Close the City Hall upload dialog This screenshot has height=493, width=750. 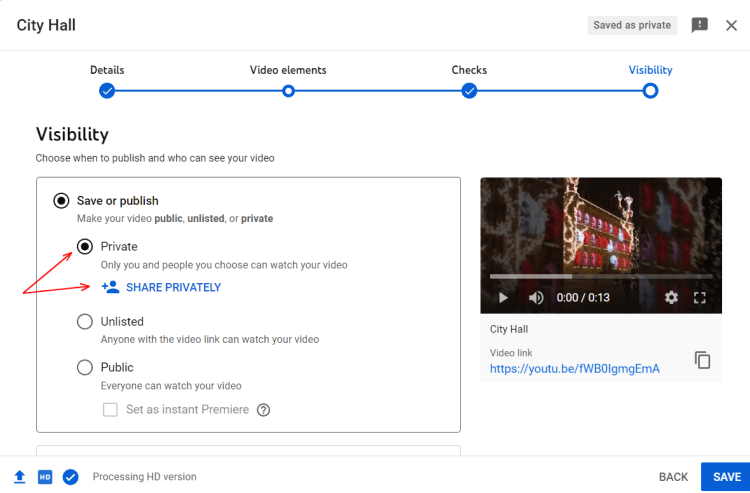click(731, 25)
